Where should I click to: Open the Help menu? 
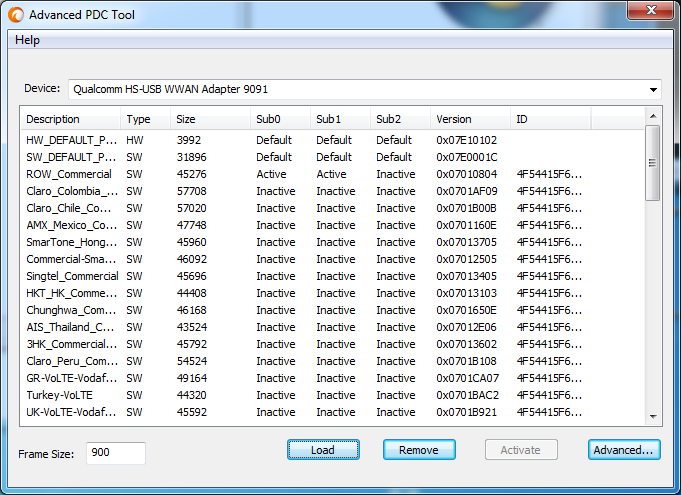[27, 40]
